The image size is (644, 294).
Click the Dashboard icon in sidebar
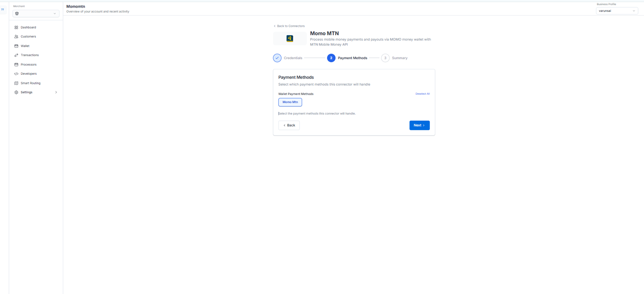(16, 27)
